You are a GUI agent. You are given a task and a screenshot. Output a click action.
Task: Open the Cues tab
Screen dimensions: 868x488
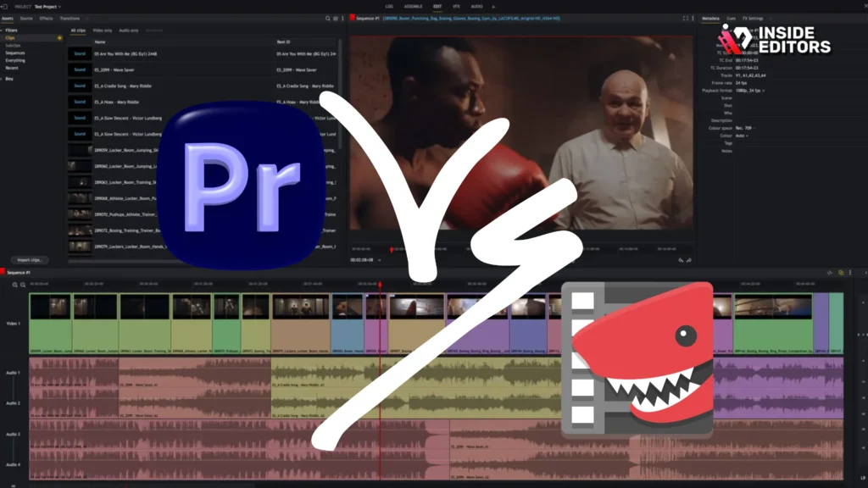click(x=732, y=19)
